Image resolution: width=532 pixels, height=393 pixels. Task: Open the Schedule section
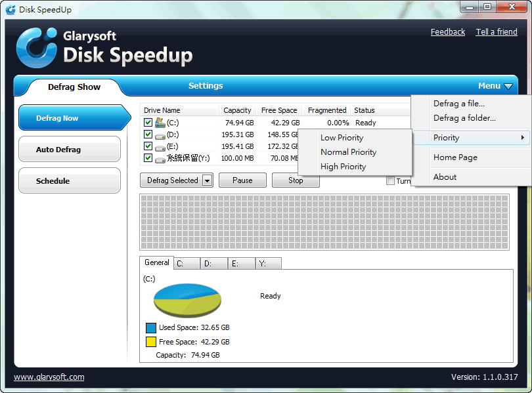(70, 180)
